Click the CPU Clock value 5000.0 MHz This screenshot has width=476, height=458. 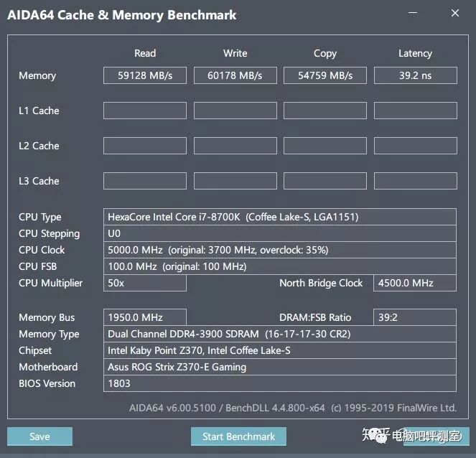click(x=280, y=250)
